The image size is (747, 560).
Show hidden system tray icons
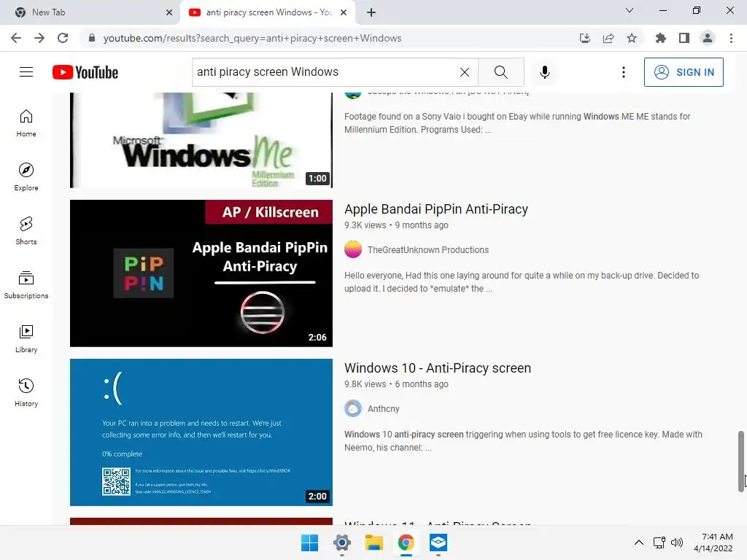point(639,542)
